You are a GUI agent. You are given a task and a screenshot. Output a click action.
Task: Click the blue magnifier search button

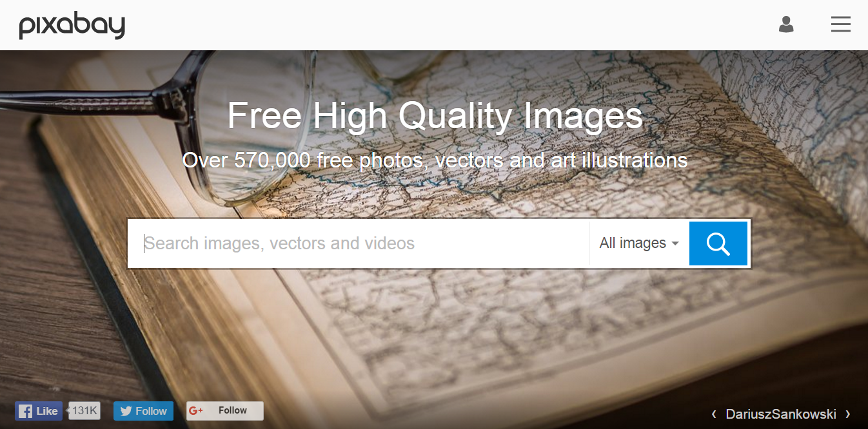tap(718, 243)
